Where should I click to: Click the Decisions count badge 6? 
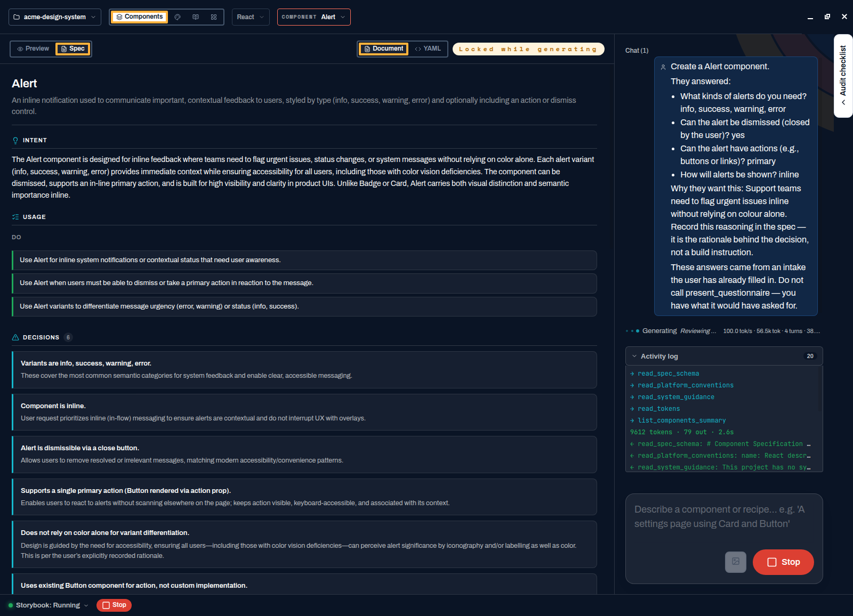(68, 337)
